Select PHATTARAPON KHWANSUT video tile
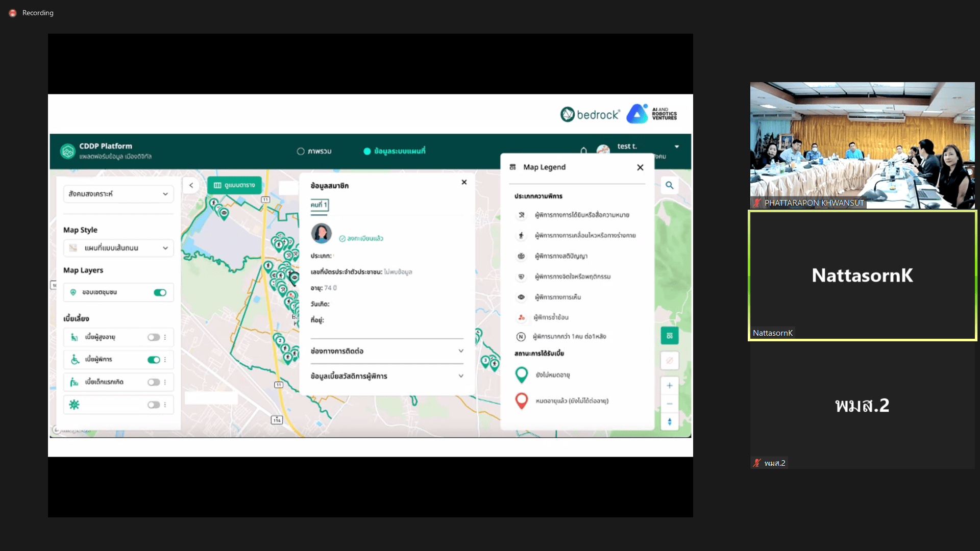Viewport: 980px width, 551px height. point(862,145)
